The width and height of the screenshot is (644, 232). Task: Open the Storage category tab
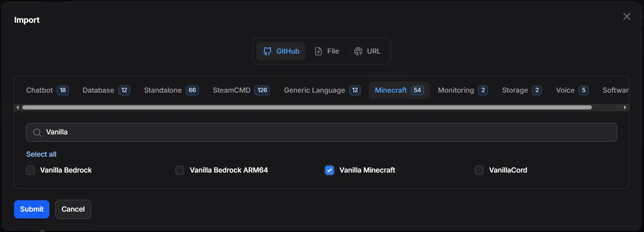coord(522,90)
